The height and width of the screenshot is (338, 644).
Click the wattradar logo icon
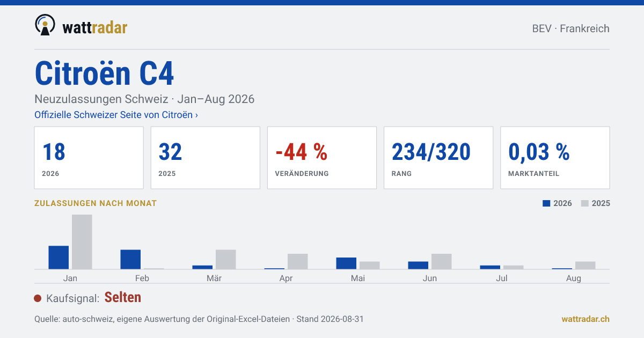[45, 25]
